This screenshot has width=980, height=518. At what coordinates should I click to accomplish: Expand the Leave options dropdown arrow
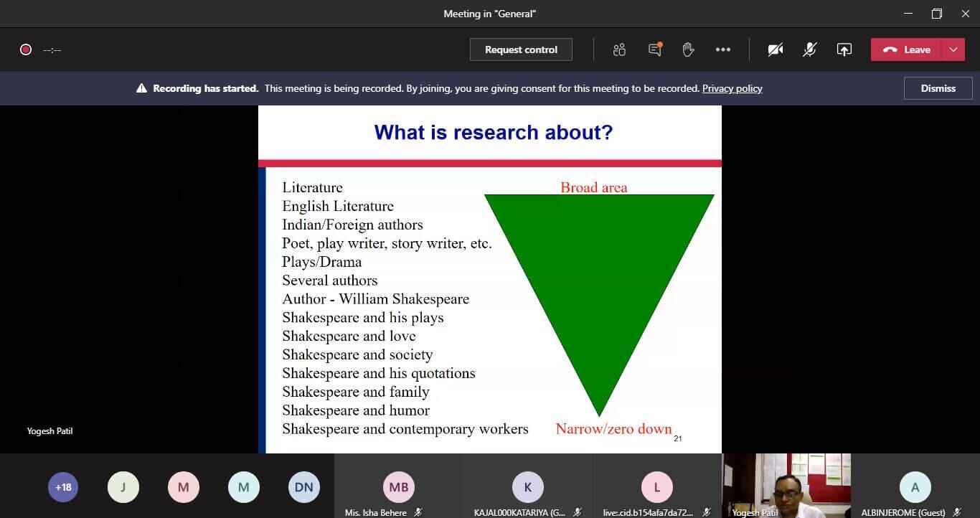(953, 50)
